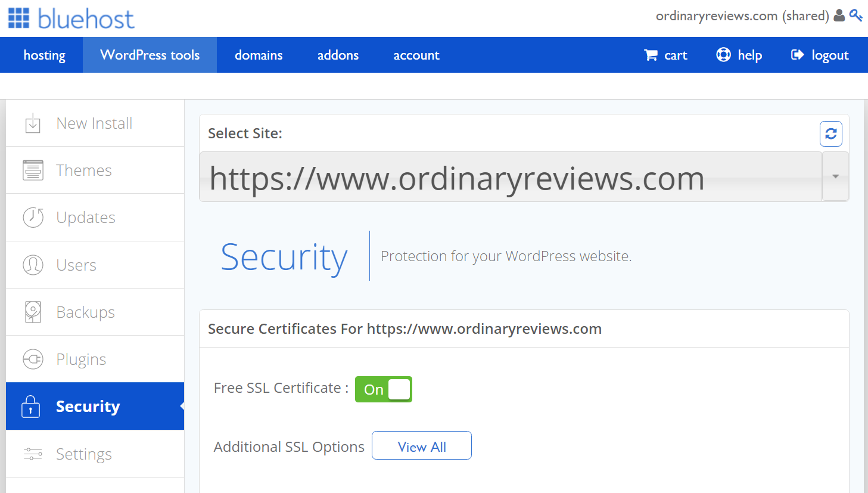This screenshot has height=493, width=868.
Task: Click the Secure Certificates For heading
Action: pos(405,329)
